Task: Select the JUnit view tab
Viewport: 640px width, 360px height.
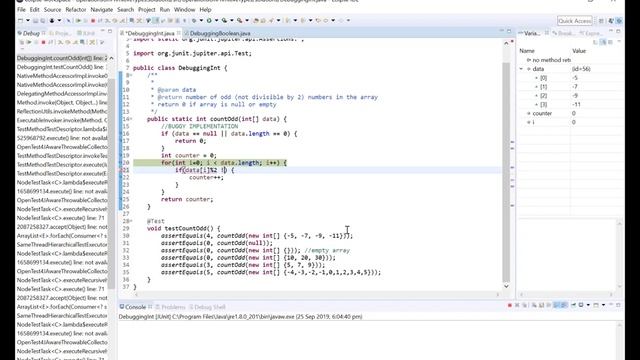Action: (x=86, y=33)
